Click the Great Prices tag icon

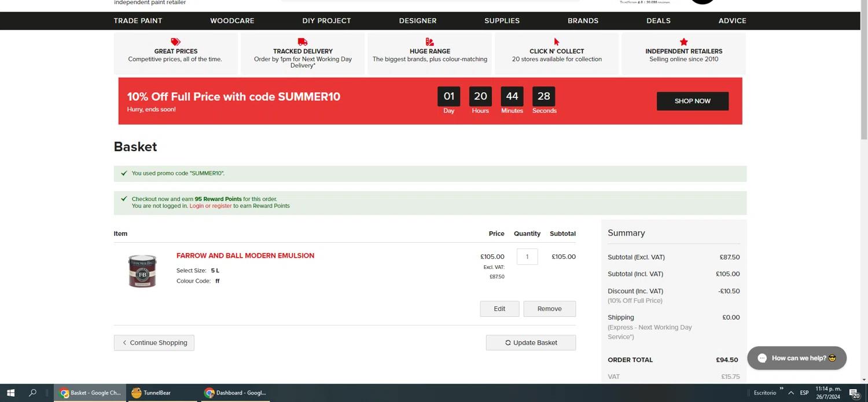(x=175, y=42)
